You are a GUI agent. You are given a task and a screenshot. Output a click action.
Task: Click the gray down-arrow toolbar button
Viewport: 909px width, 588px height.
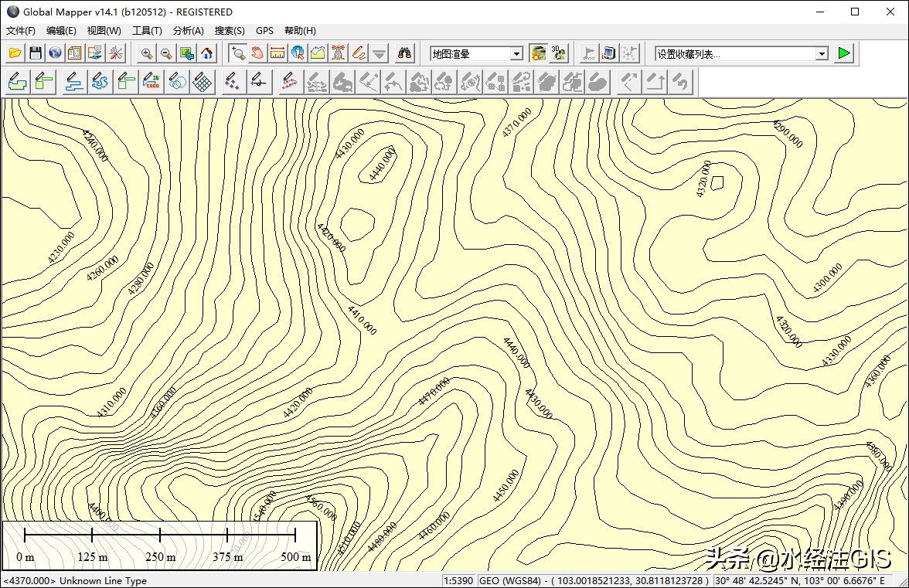point(379,53)
